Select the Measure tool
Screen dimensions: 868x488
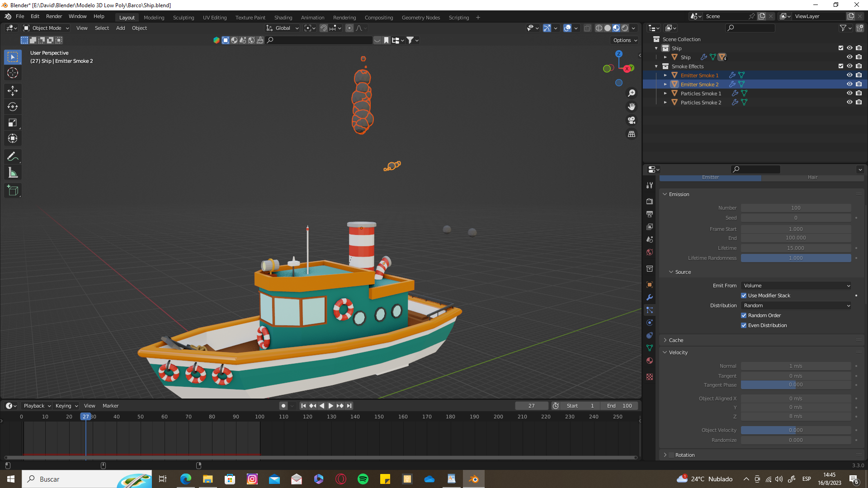[13, 173]
